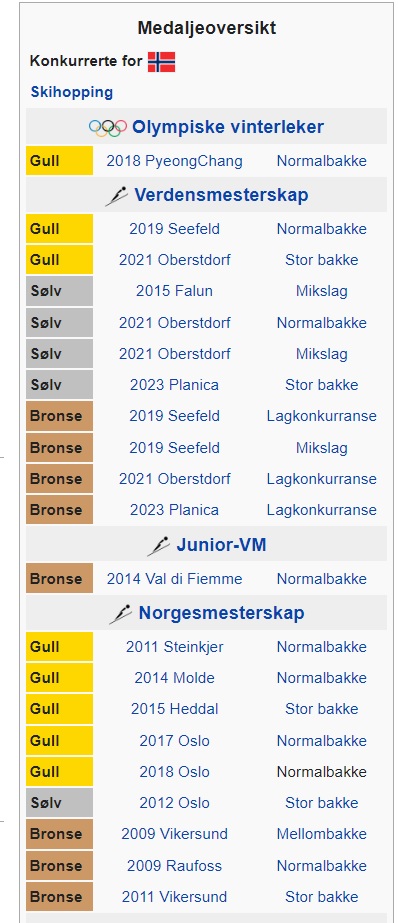Open the Skihopping link
The height and width of the screenshot is (923, 398).
click(72, 92)
